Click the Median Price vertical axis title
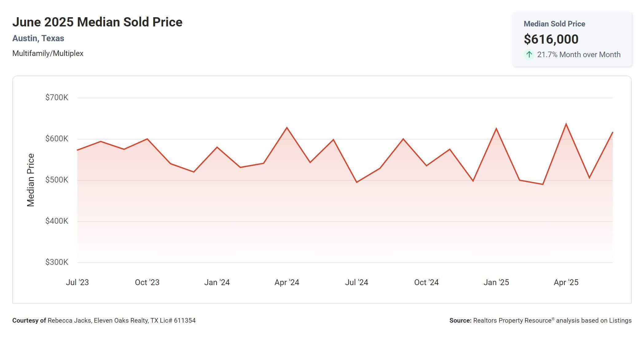 tap(30, 180)
